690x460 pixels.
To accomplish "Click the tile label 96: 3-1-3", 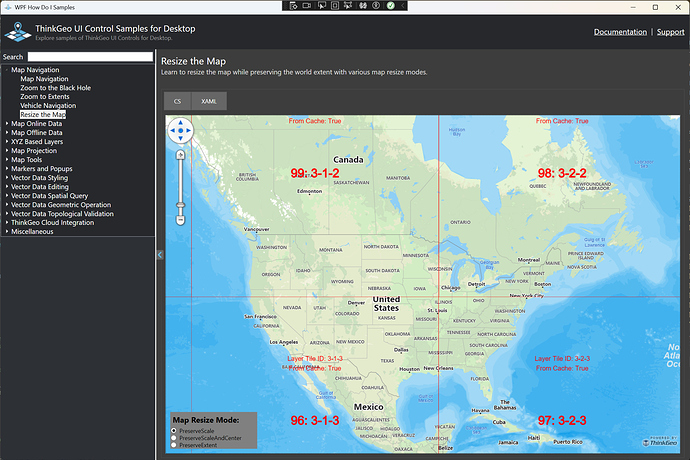I will tap(315, 420).
